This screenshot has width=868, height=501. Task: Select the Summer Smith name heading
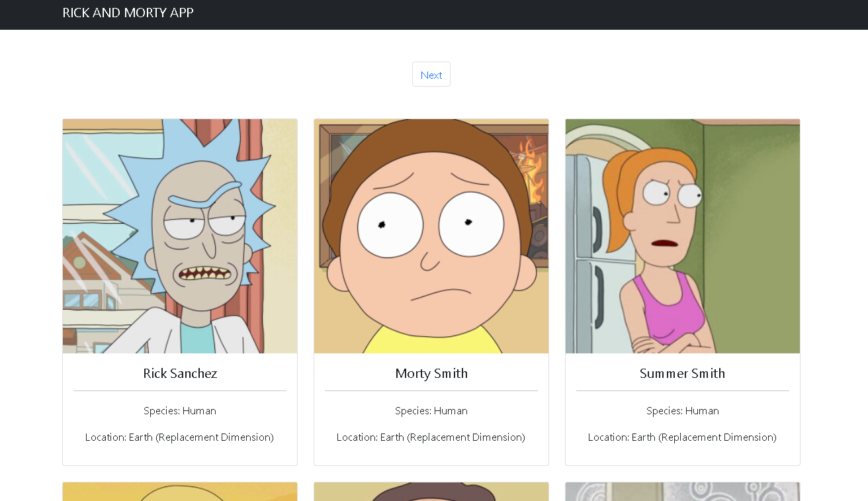(x=682, y=373)
